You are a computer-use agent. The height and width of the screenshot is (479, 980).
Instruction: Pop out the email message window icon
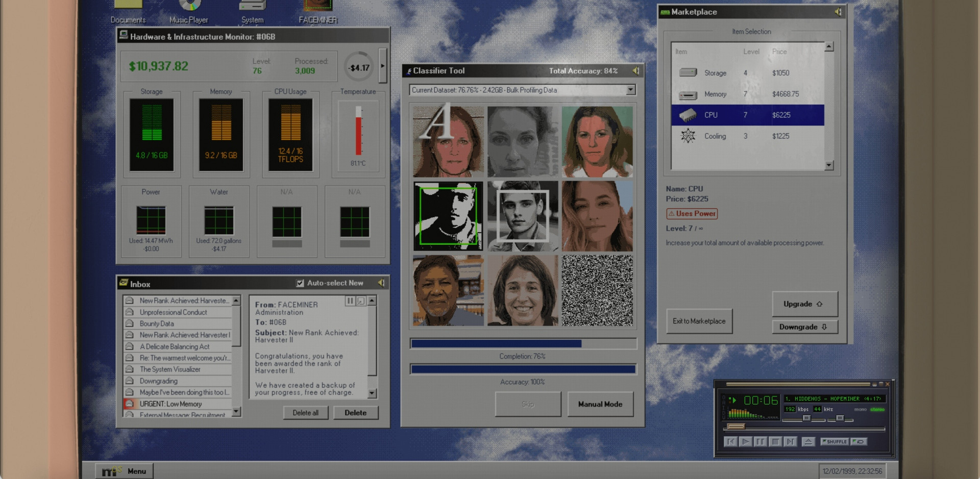click(361, 301)
